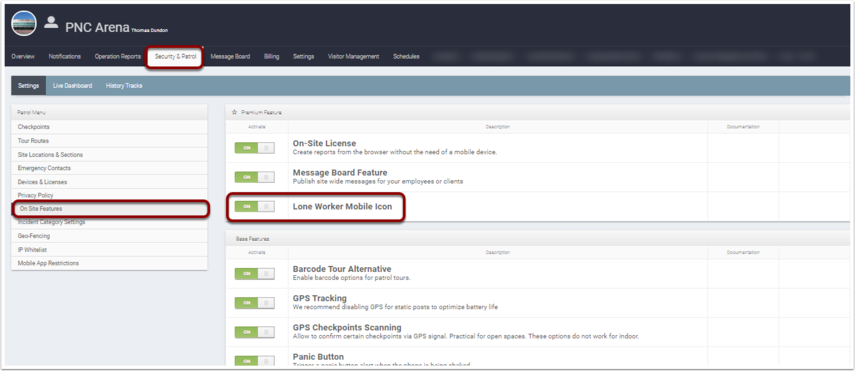Viewport: 855px width, 371px height.
Task: Open Geo-Fencing in the Patrol Menu
Action: point(109,236)
